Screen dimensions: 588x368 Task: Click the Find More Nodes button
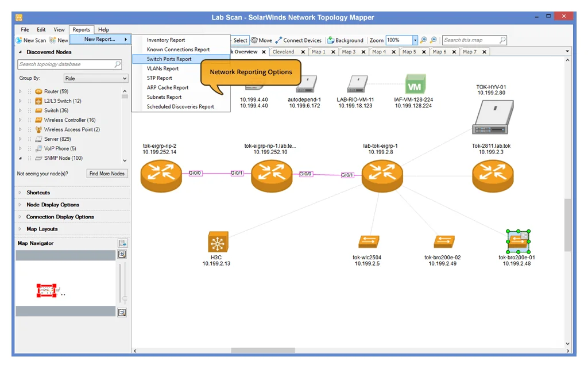(107, 174)
